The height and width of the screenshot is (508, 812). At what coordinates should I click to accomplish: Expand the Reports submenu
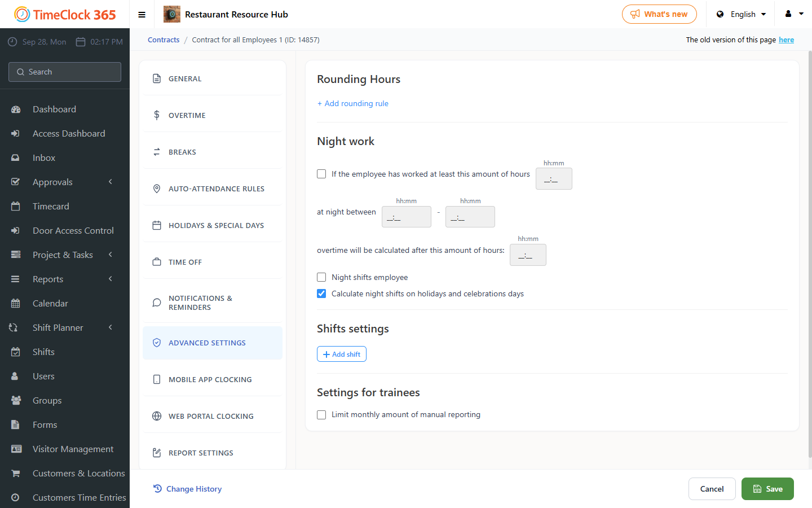tap(65, 279)
